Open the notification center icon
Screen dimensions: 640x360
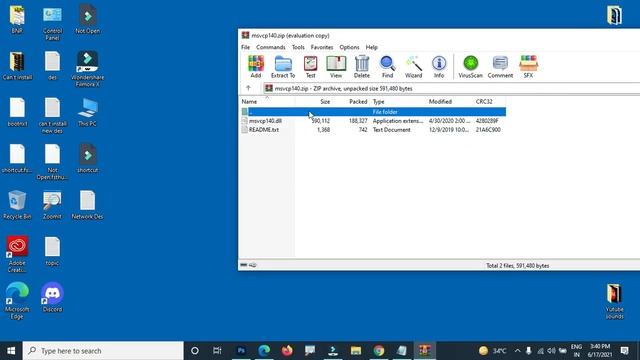click(x=624, y=351)
